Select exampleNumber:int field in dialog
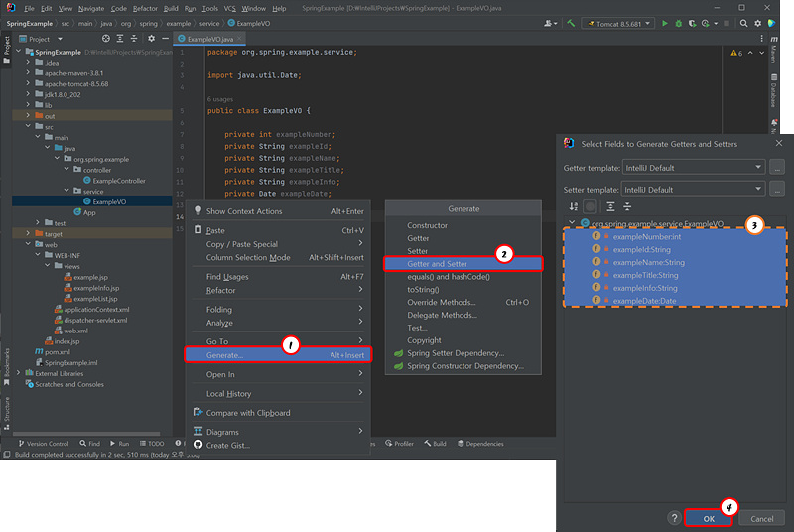 pyautogui.click(x=675, y=236)
